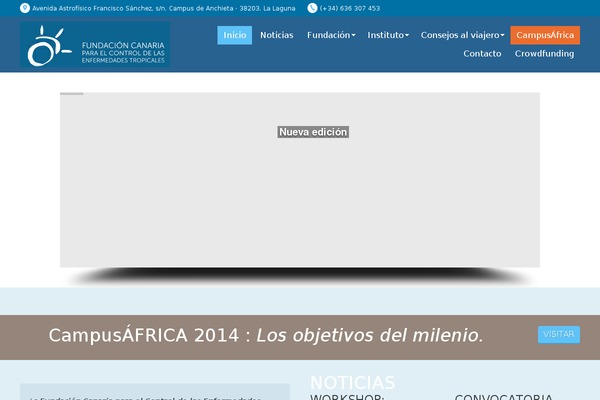The width and height of the screenshot is (600, 400).
Task: Click the NOTICIAS section heading
Action: click(x=352, y=382)
